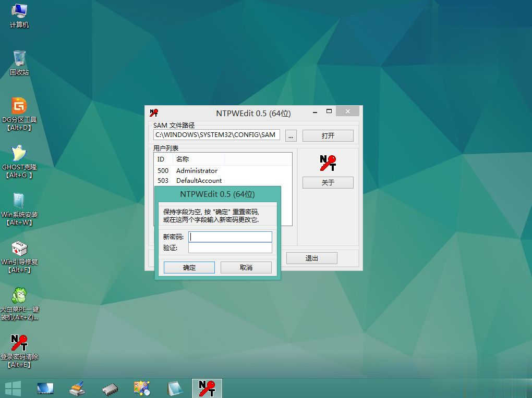Screen dimensions: 532x398
Task: Select the NTPWEdit key icon on the taskbar
Action: [207, 388]
